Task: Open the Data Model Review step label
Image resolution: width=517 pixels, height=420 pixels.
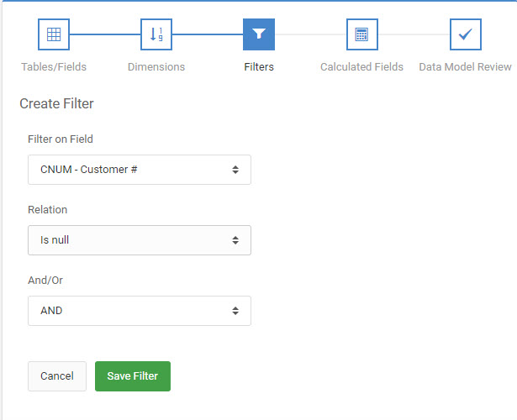Action: pyautogui.click(x=465, y=67)
